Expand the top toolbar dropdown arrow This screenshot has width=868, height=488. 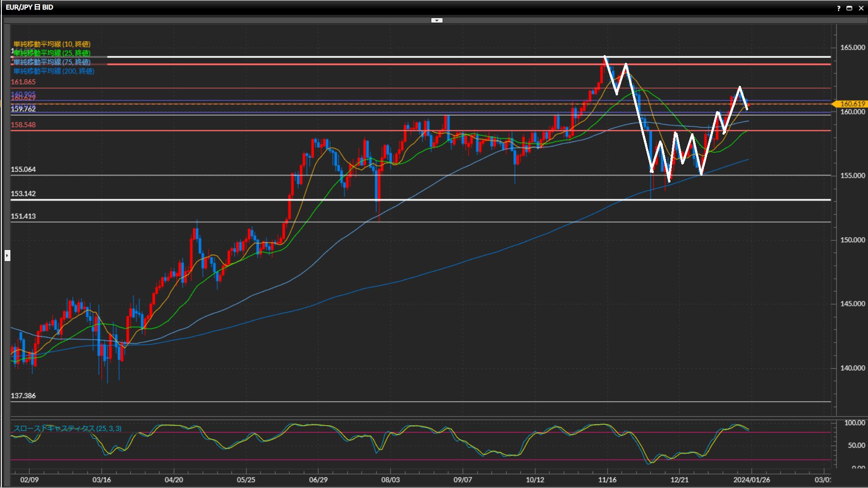click(x=437, y=20)
